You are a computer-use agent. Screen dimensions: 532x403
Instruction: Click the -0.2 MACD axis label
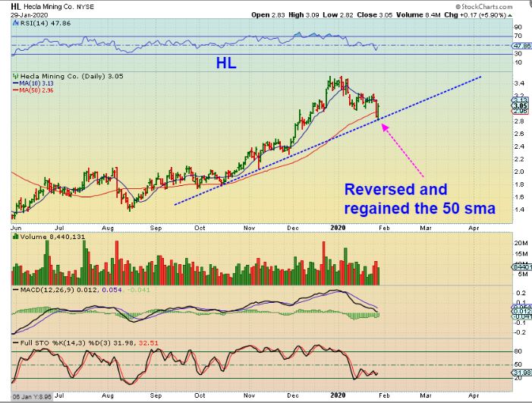point(521,332)
